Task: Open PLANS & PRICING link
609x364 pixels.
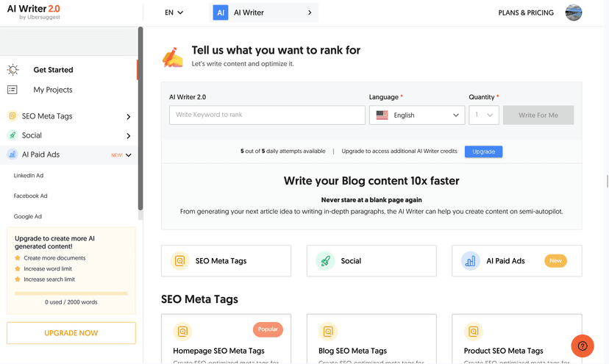Action: 526,13
